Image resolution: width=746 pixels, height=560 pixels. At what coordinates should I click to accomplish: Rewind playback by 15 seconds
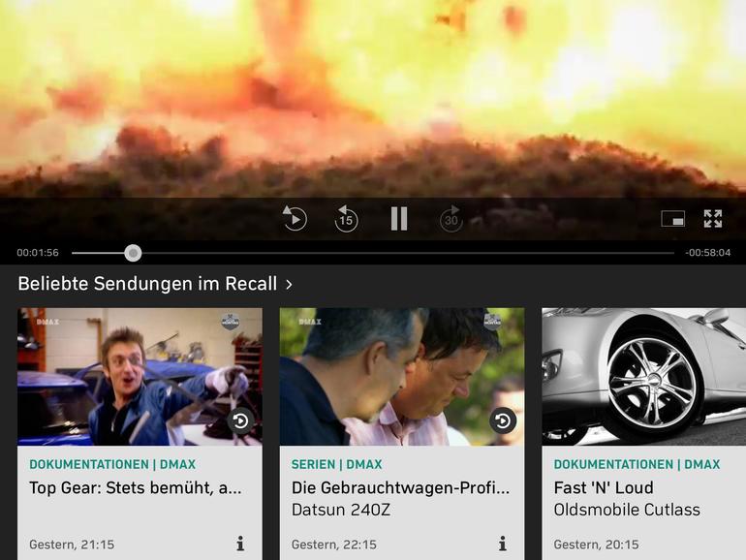pyautogui.click(x=346, y=218)
